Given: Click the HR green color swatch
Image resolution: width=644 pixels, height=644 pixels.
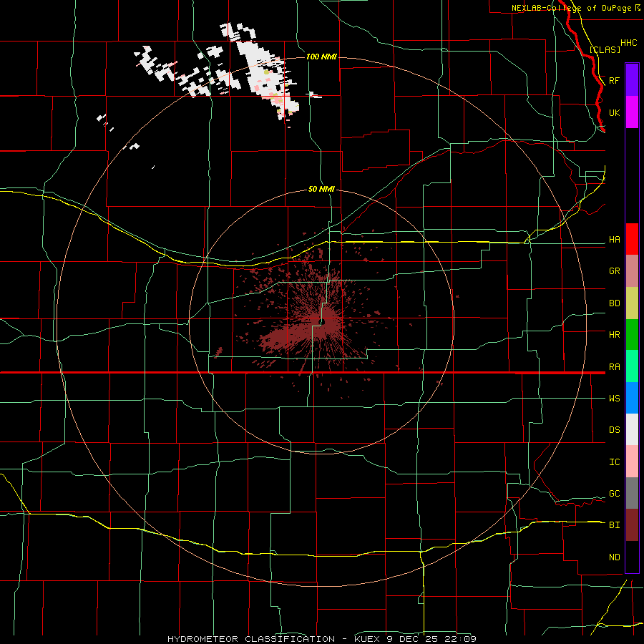Looking at the screenshot, I should click(632, 335).
